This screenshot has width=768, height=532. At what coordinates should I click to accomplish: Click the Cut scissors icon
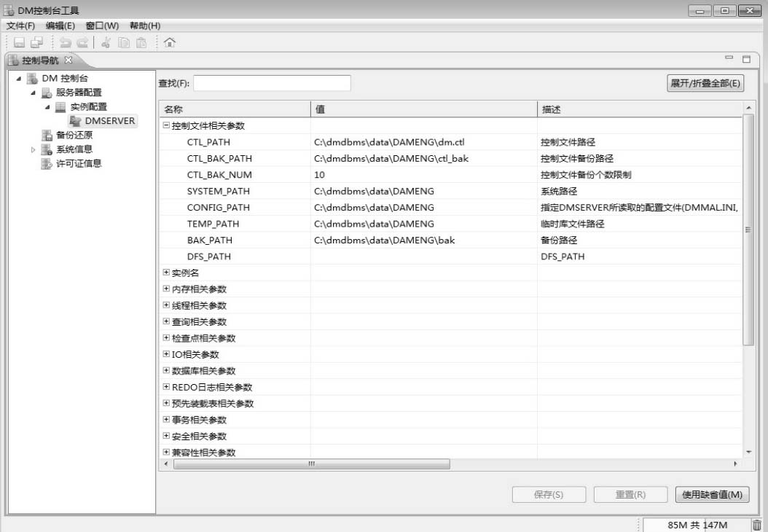tap(106, 43)
